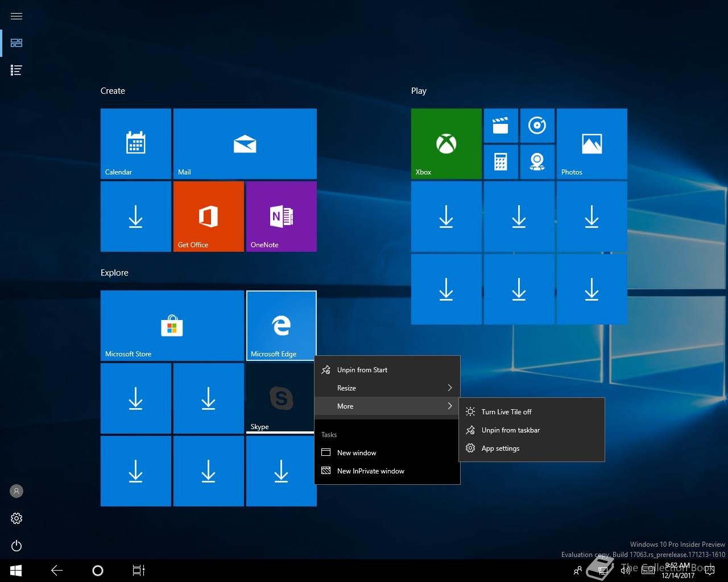The image size is (728, 582).
Task: Open the Action Center notification icon
Action: coord(709,571)
